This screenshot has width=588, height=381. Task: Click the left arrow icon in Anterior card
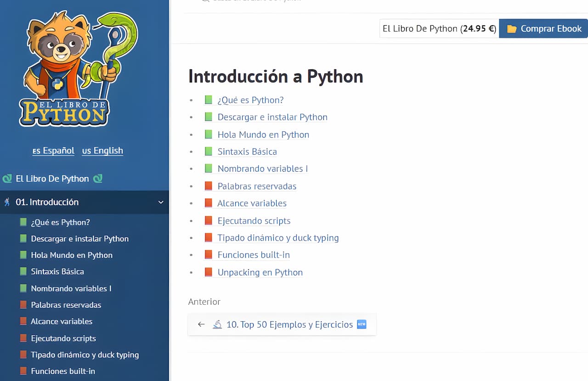201,325
